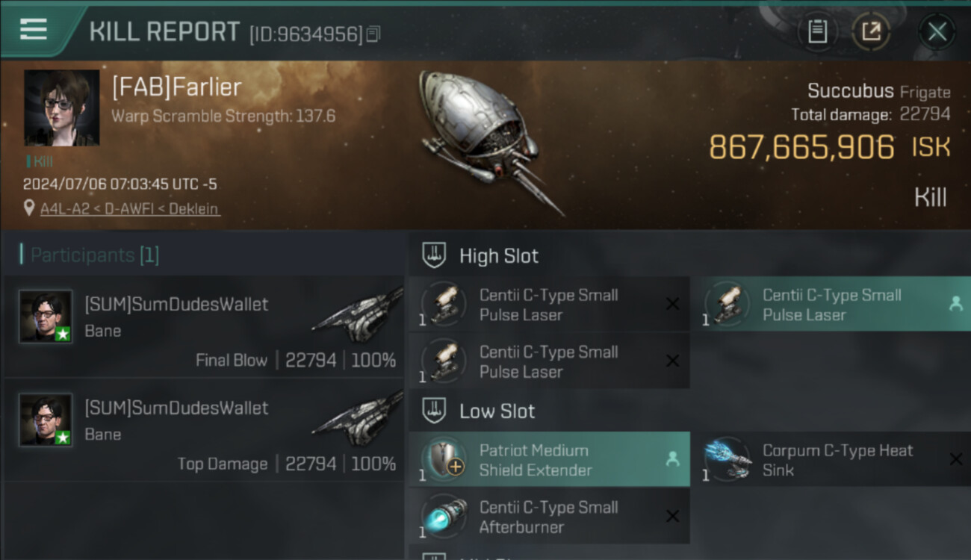Click X mark on Corpum Heat Sink

click(x=955, y=459)
